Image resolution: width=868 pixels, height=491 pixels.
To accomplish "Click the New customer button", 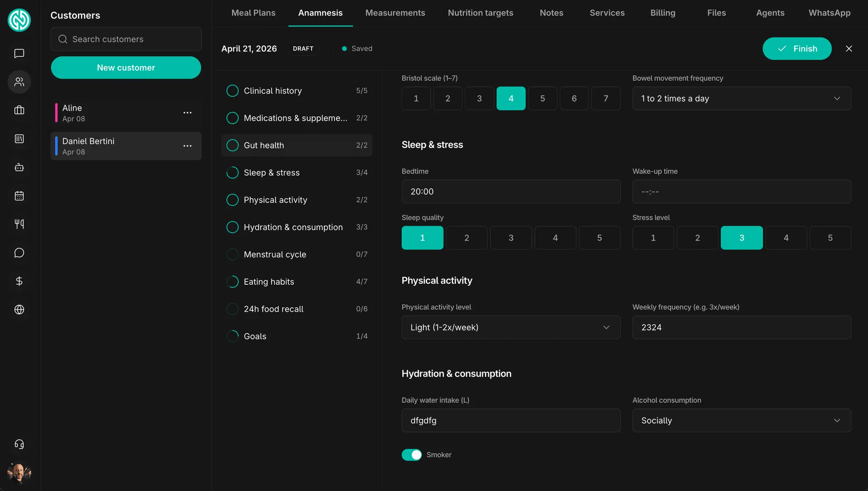I will point(126,68).
